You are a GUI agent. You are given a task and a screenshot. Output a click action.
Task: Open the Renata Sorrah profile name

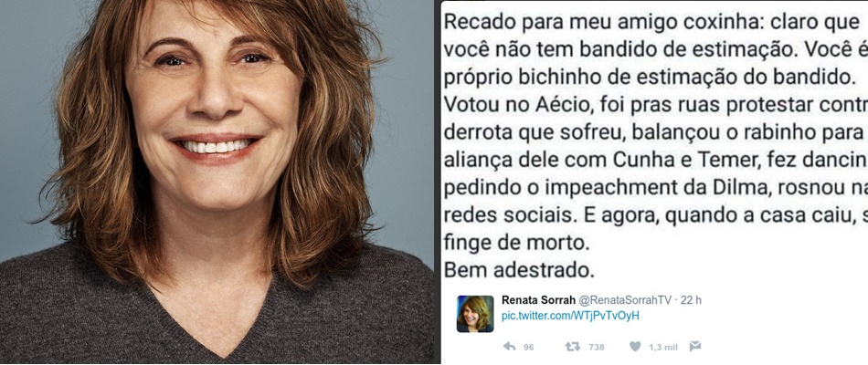point(538,300)
